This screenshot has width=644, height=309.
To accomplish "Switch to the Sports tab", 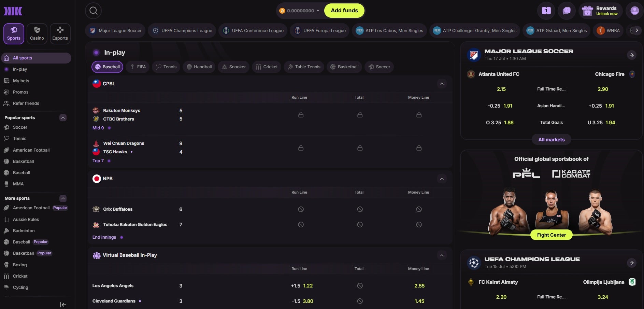I will 14,34.
